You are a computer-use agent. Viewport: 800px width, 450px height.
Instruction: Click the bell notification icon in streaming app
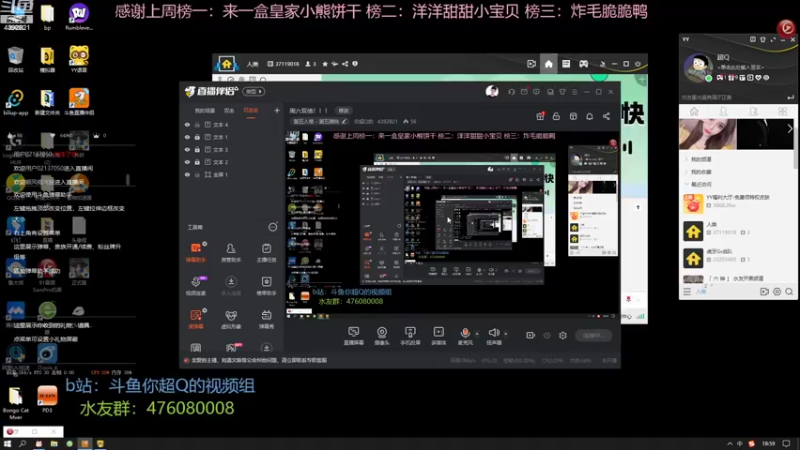589,116
